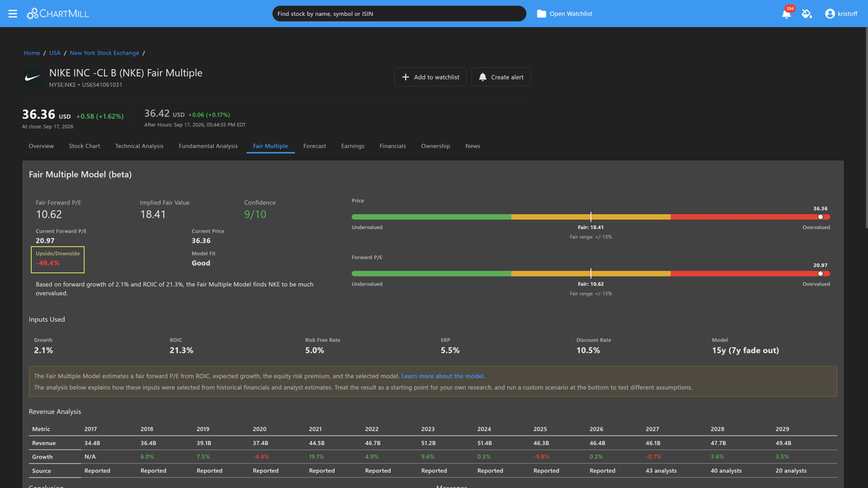Click the Fair Forward P/E value 10.62

[49, 215]
